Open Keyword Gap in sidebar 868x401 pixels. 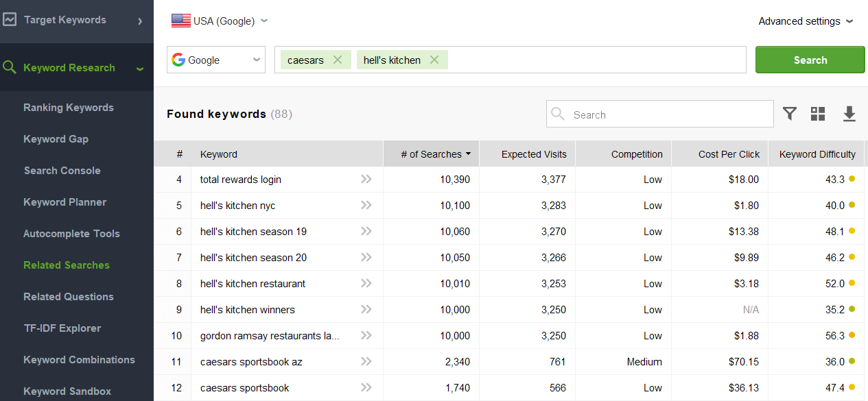[56, 138]
